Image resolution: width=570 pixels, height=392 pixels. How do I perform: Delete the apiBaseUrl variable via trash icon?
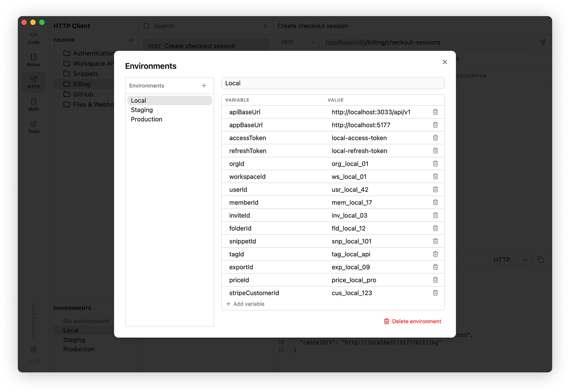pos(436,112)
